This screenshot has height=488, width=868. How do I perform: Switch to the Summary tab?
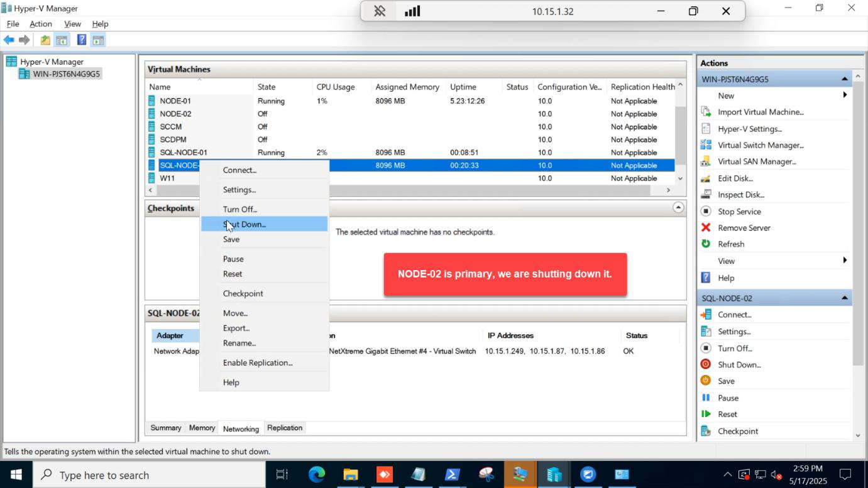pyautogui.click(x=166, y=428)
